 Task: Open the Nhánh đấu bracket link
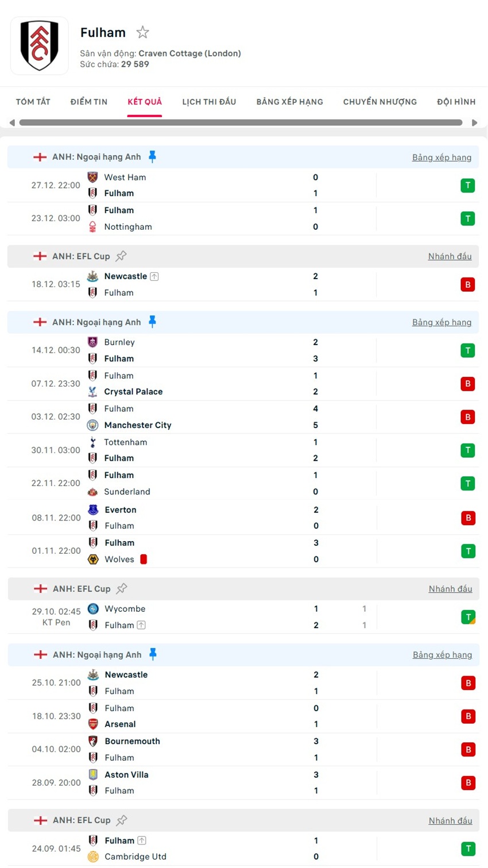pyautogui.click(x=450, y=256)
